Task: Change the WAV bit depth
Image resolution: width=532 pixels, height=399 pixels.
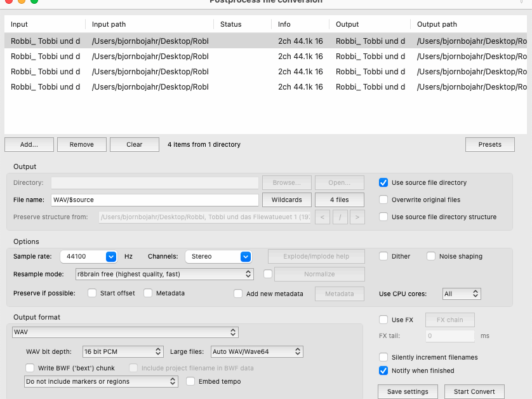Action: click(123, 351)
